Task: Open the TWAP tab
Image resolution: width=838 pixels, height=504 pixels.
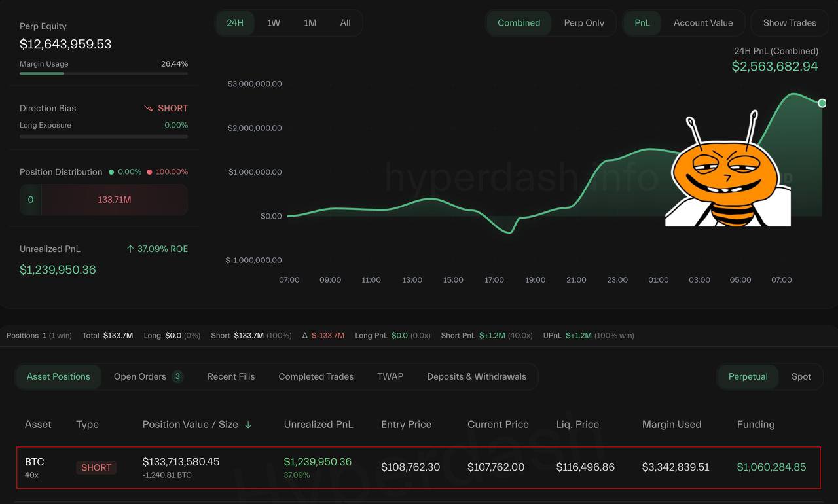Action: coord(390,376)
